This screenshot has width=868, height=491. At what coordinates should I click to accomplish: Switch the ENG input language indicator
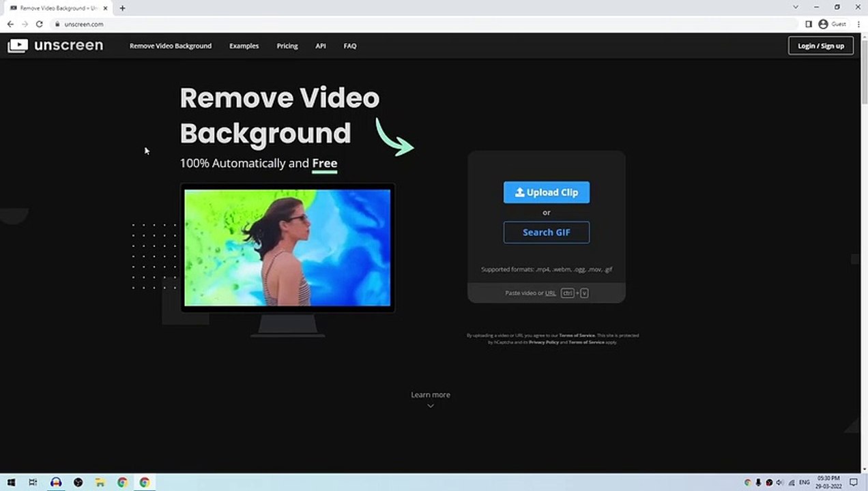(x=805, y=482)
